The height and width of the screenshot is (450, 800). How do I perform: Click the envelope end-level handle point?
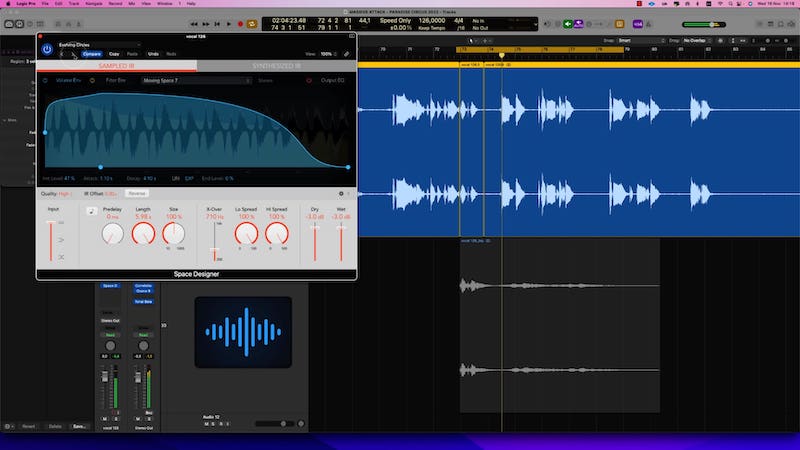(348, 167)
